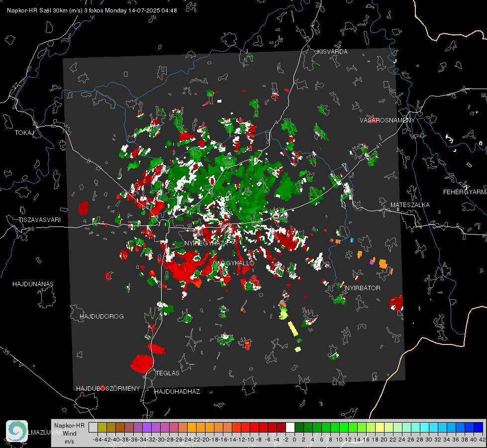This screenshot has height=448, width=487.
Task: Click the radar title with date 14-07-2025
Action: [x=92, y=10]
